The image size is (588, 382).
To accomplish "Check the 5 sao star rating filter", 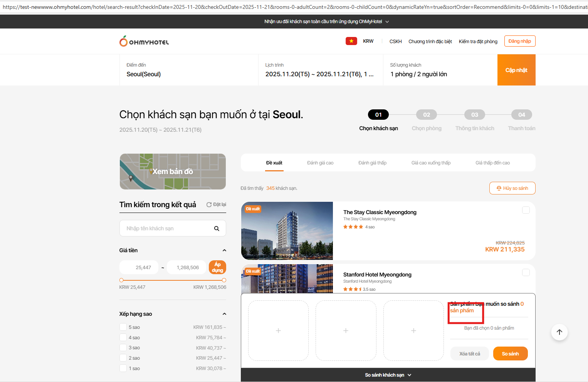I will coord(123,327).
